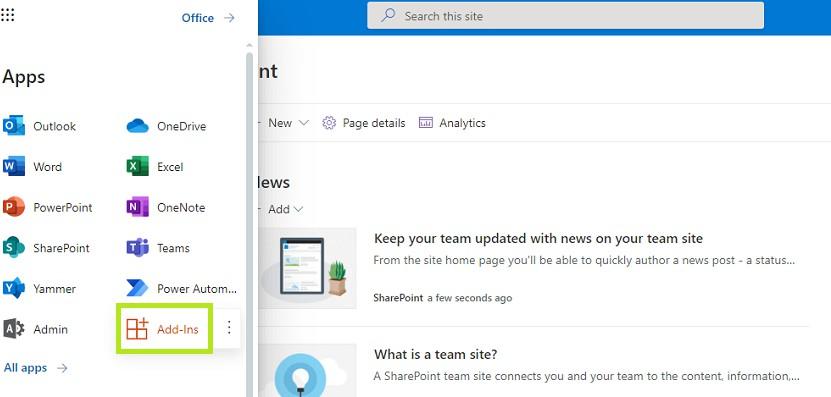The height and width of the screenshot is (397, 831).
Task: Click the SharePoint author name in news
Action: coord(399,298)
